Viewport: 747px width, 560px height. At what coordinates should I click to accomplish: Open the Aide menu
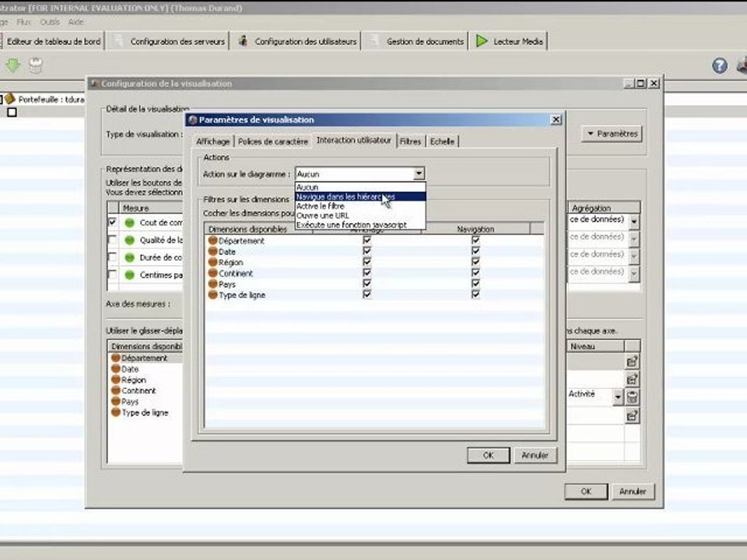click(x=75, y=22)
